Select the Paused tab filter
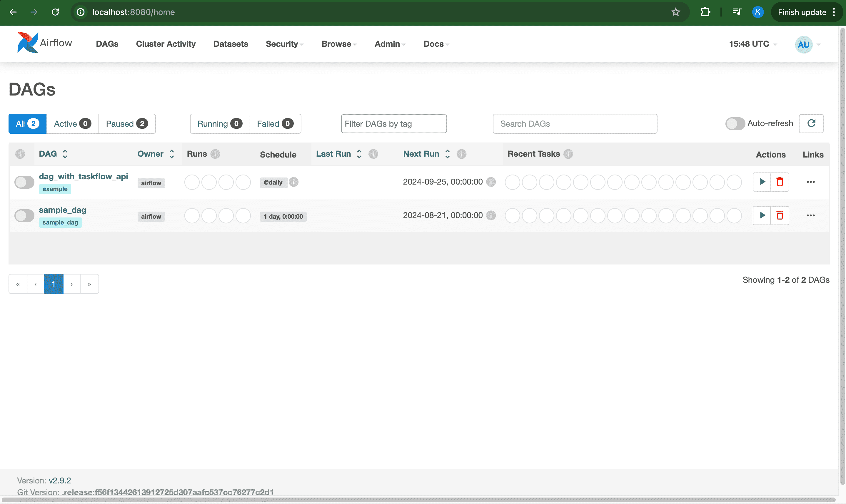The image size is (846, 504). (x=127, y=123)
